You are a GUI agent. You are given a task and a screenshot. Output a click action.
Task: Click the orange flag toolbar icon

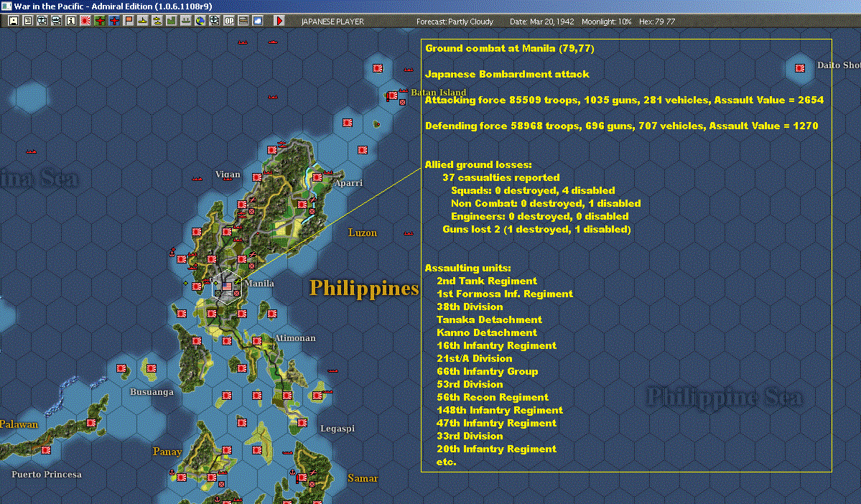tap(129, 21)
